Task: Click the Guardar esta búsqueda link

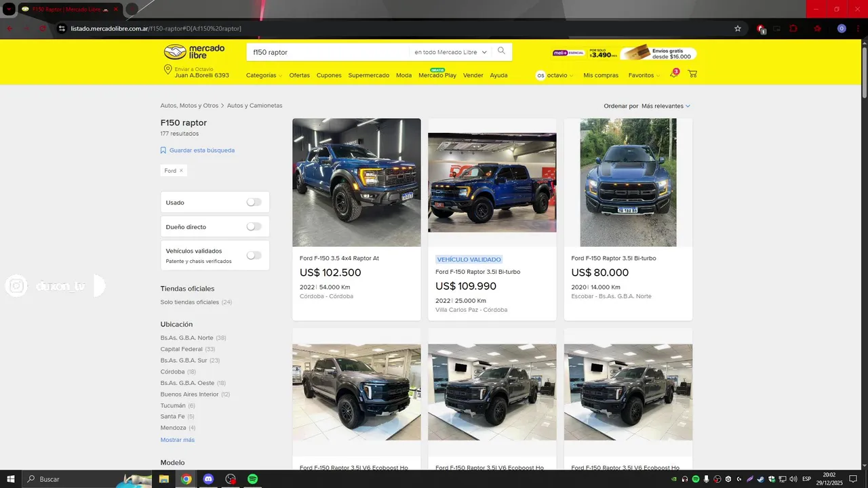Action: click(x=202, y=150)
